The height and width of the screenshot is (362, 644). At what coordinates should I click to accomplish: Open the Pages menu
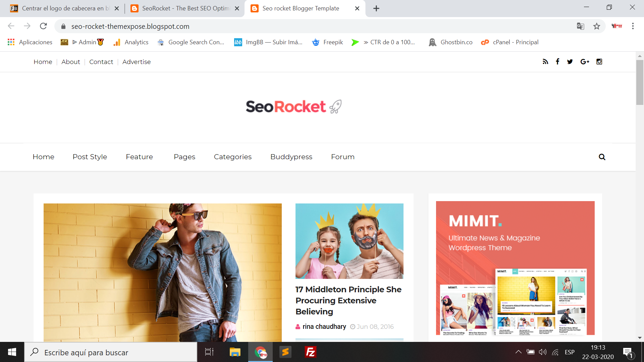[184, 157]
